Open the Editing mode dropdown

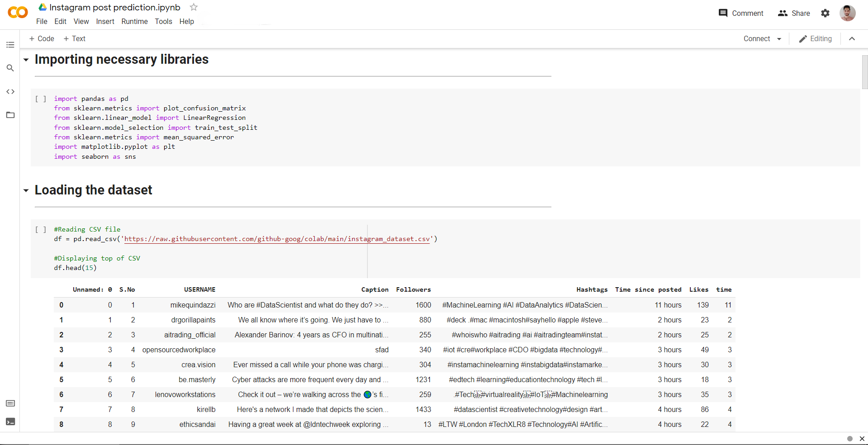pos(815,39)
